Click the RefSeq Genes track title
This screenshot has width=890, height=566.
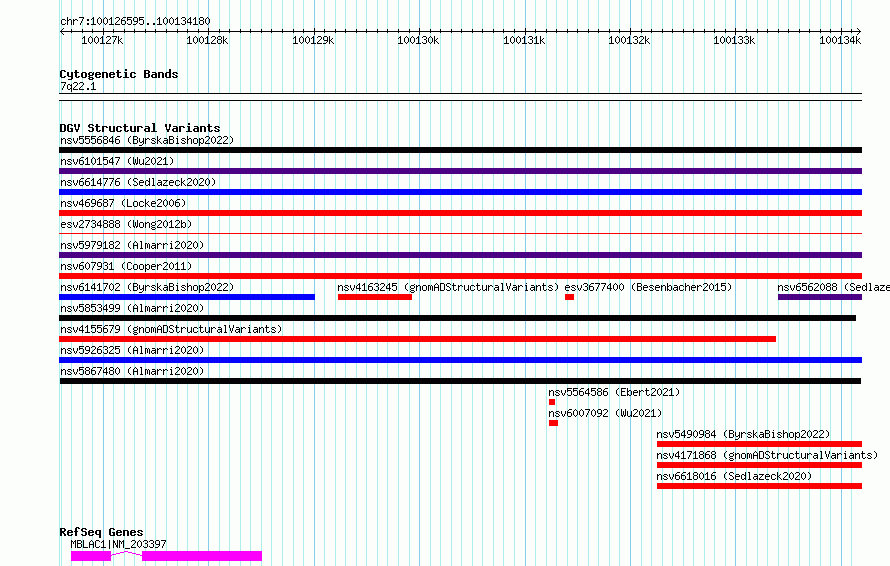(x=101, y=532)
